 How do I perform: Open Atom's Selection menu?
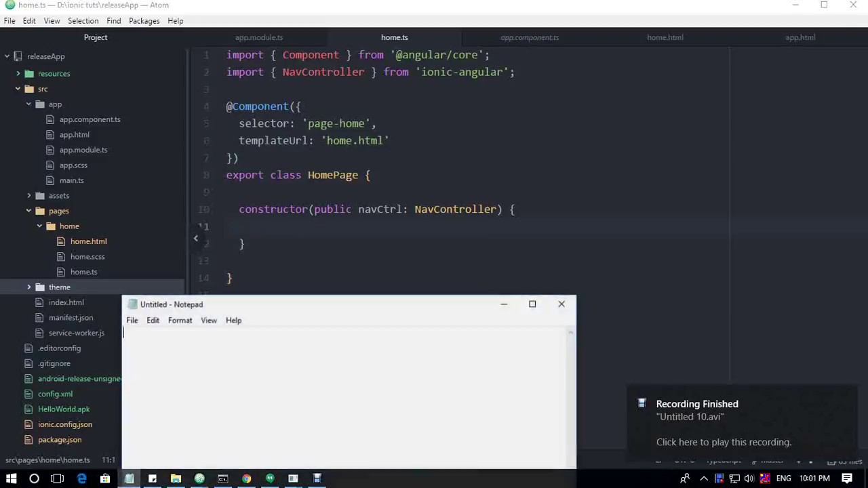83,21
